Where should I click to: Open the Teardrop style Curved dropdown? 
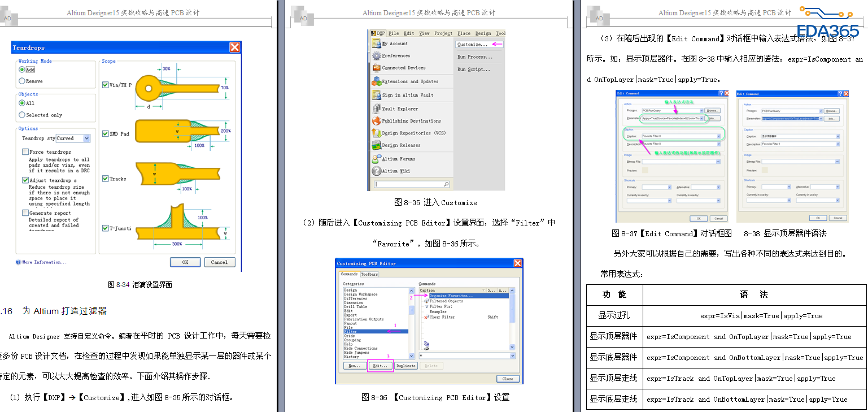pyautogui.click(x=86, y=138)
